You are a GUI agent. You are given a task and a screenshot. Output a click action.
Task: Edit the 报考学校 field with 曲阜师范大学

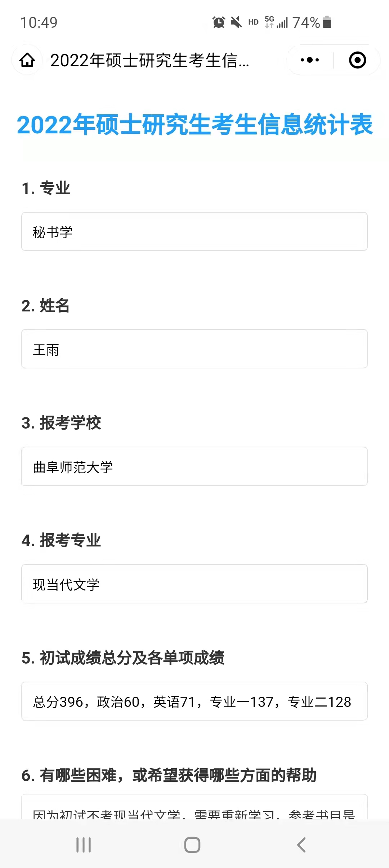194,466
